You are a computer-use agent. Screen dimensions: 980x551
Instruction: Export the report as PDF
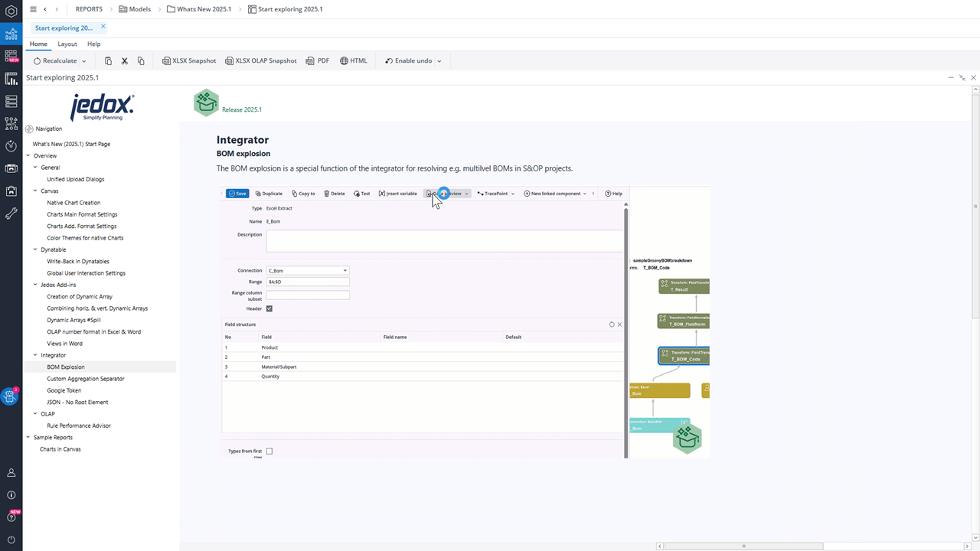point(317,61)
